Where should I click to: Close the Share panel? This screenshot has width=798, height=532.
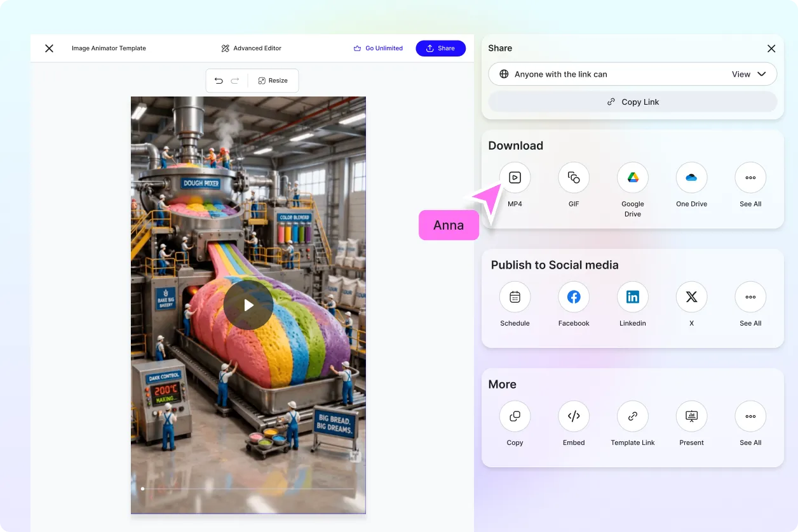click(x=771, y=48)
